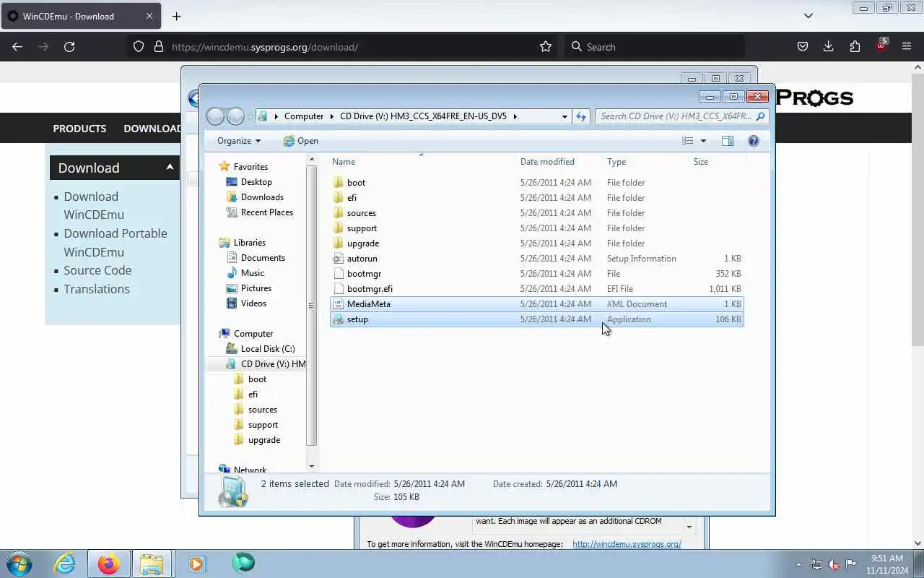Open the Organize menu
The image size is (924, 578).
coord(239,141)
